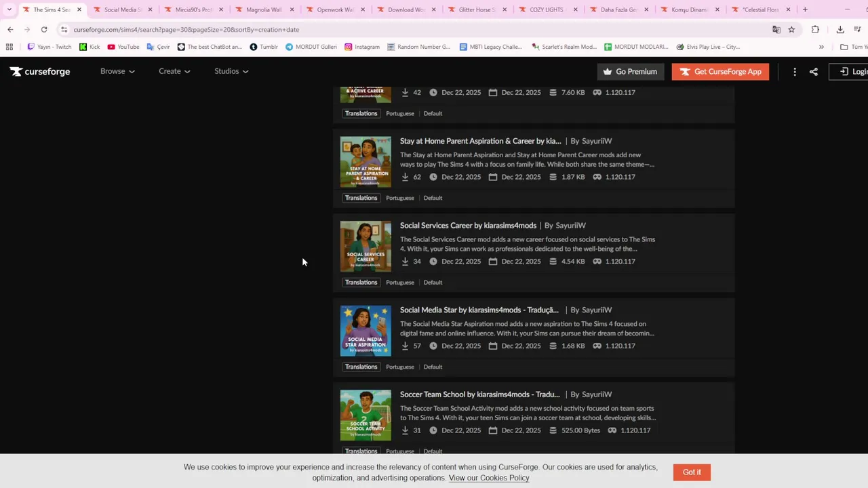Open Soccer Team School mod title
Screen dimensions: 868x488
point(480,394)
